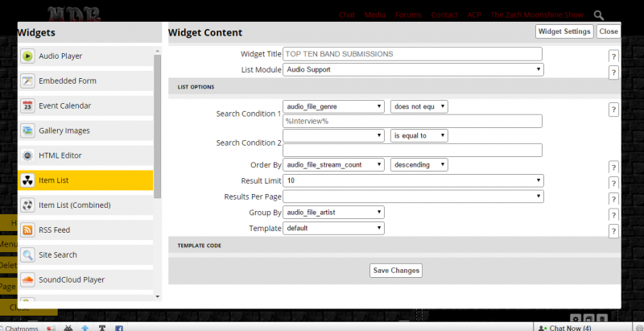Viewport: 644px width, 331px height.
Task: Select the Audio Player widget icon
Action: click(27, 56)
